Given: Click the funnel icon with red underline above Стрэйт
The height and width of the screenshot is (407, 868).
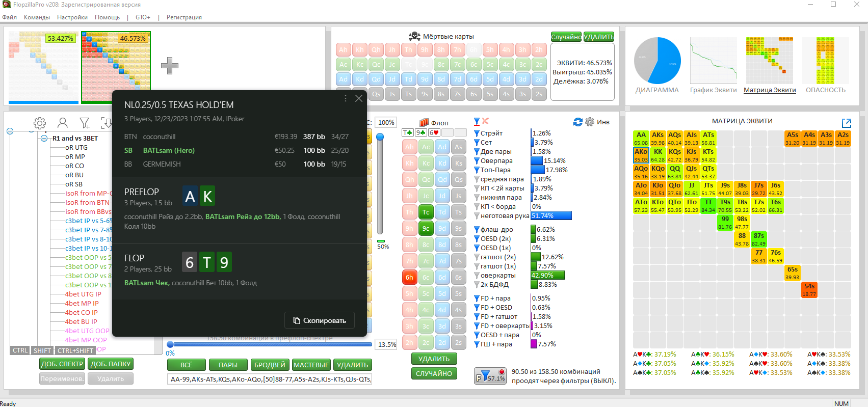Looking at the screenshot, I should coord(477,121).
